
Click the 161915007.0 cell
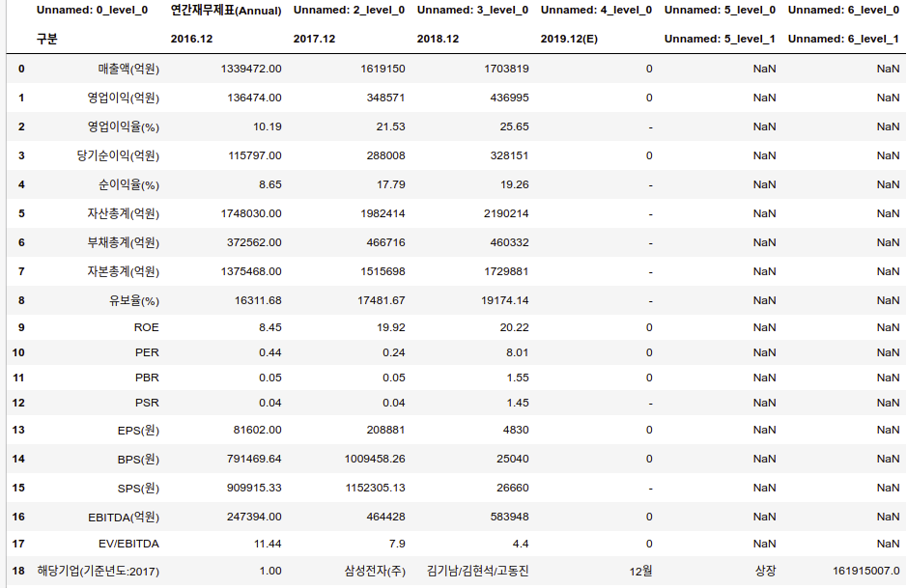pos(865,572)
